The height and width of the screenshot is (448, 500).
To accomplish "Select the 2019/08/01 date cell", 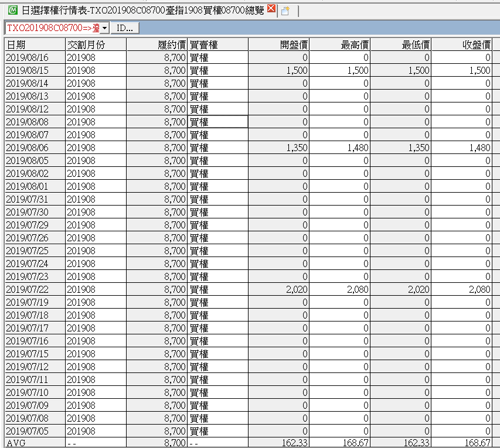I will pos(35,186).
